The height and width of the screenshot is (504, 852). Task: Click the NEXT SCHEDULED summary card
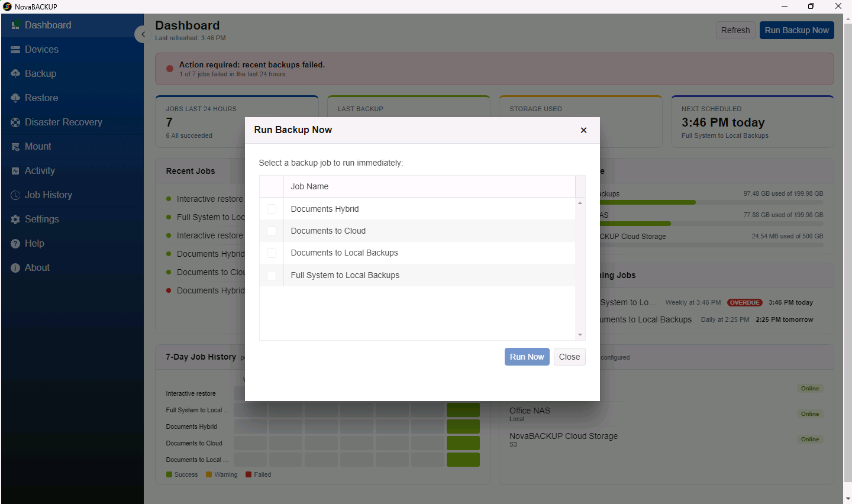[753, 122]
